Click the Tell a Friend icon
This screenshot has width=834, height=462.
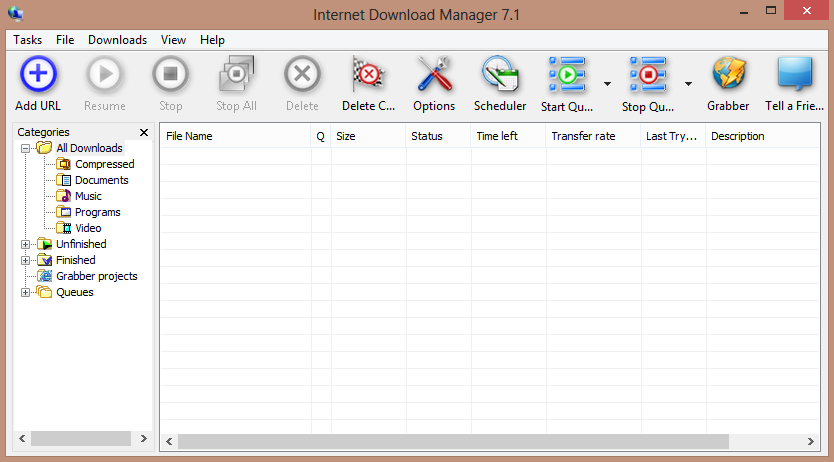click(795, 74)
